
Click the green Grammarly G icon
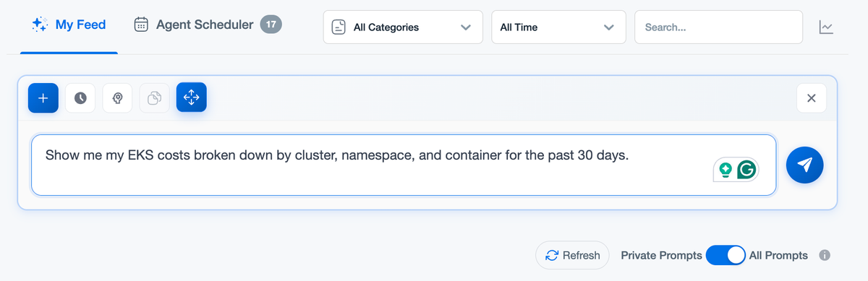(x=746, y=170)
